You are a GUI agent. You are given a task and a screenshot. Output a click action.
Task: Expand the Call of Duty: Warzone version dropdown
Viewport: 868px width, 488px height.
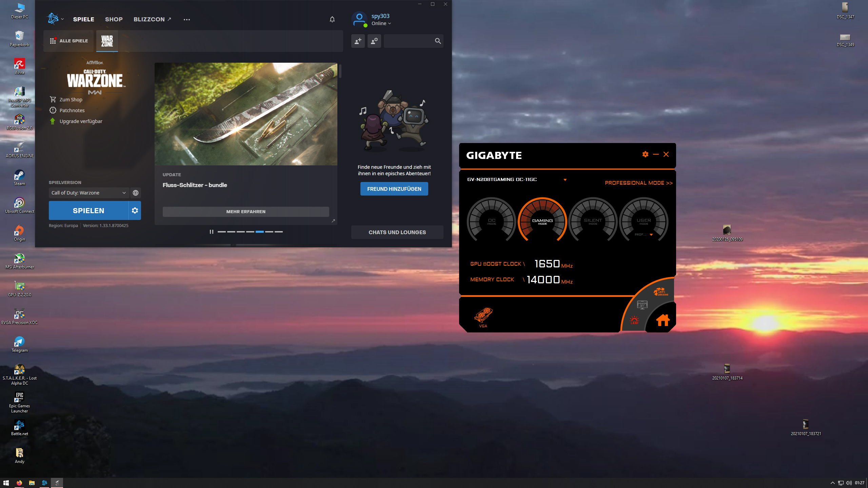[x=89, y=193]
